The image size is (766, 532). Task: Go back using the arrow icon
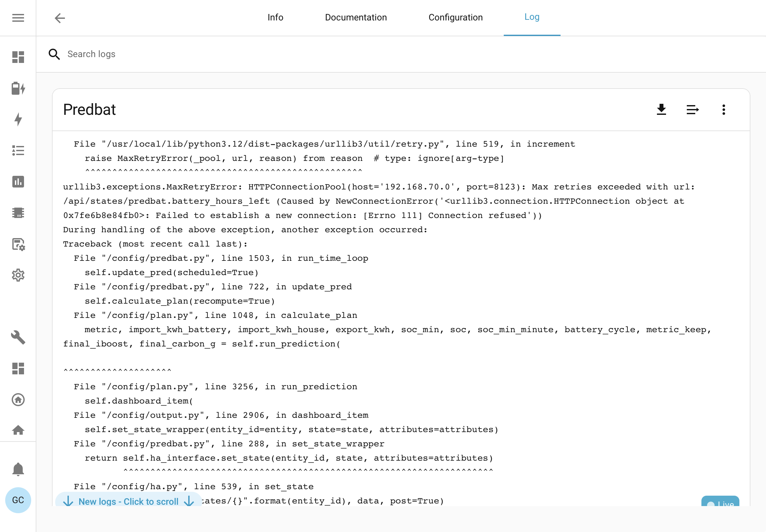(x=60, y=18)
